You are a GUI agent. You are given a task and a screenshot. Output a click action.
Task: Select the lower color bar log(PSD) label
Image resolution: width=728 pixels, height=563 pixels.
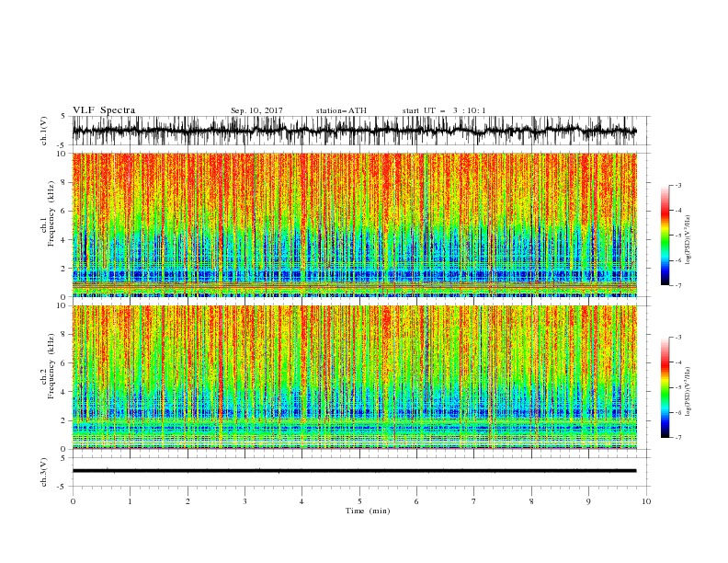point(688,391)
